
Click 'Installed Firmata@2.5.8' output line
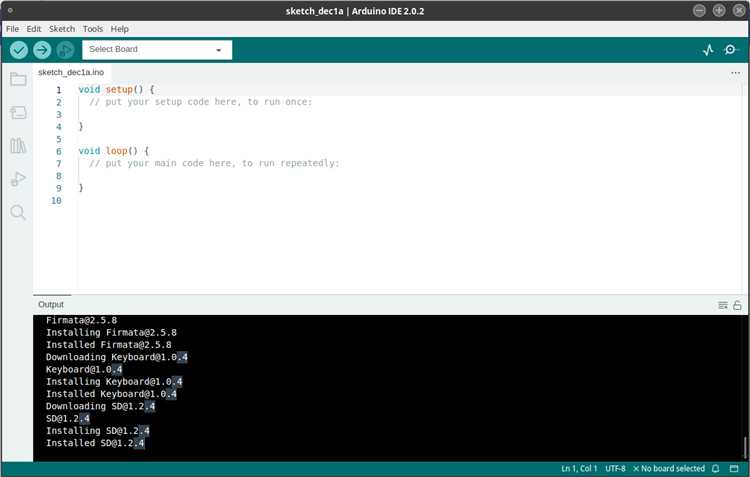point(109,344)
